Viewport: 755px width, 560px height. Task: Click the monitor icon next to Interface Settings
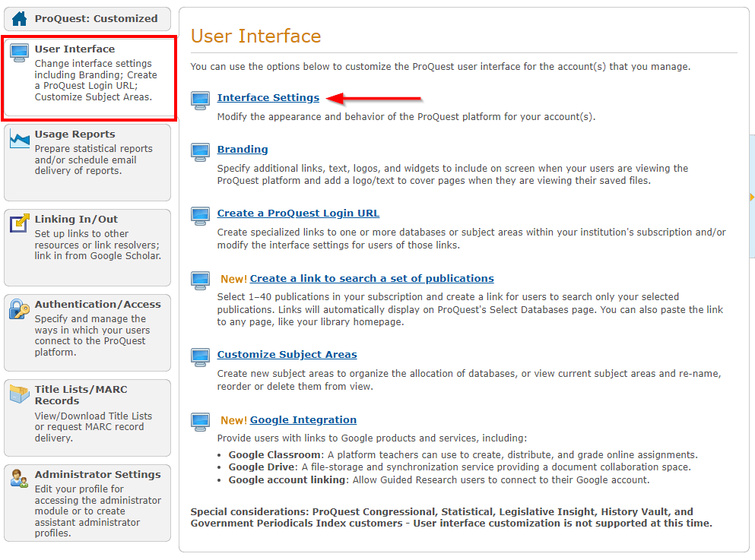pyautogui.click(x=200, y=100)
